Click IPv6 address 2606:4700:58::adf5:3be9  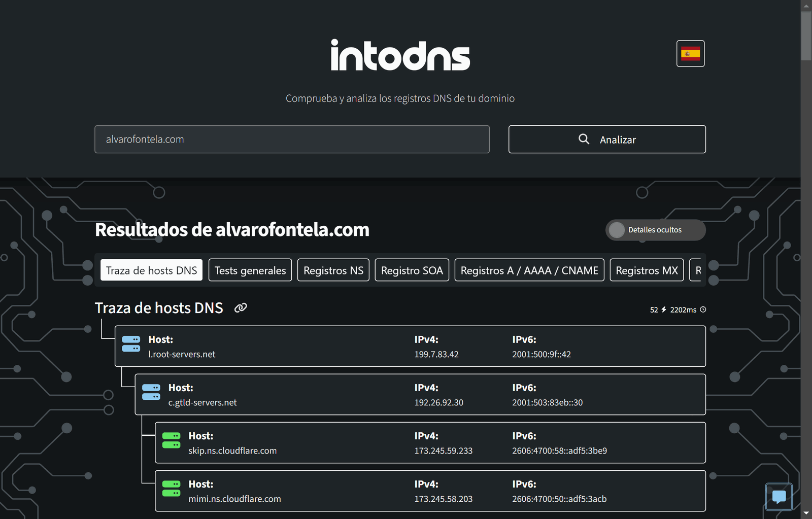(x=560, y=451)
